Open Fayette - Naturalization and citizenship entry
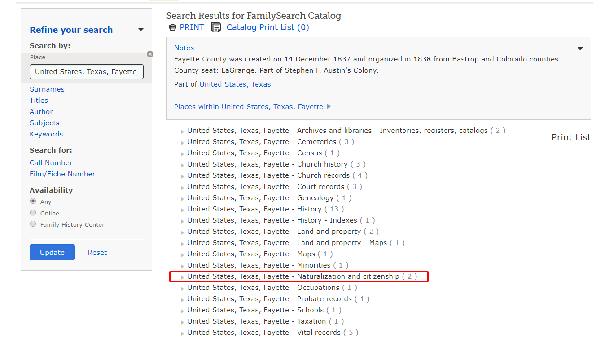Screen dimensions: 609x364 click(x=302, y=276)
